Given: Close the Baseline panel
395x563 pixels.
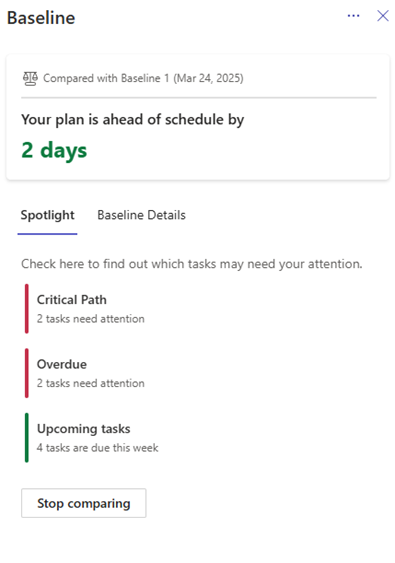Looking at the screenshot, I should 383,16.
